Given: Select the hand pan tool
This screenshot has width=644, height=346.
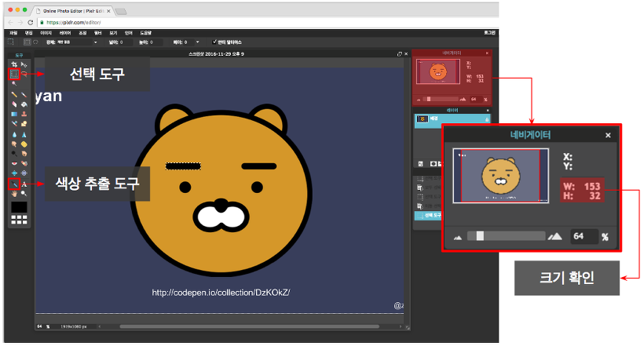Looking at the screenshot, I should 14,192.
